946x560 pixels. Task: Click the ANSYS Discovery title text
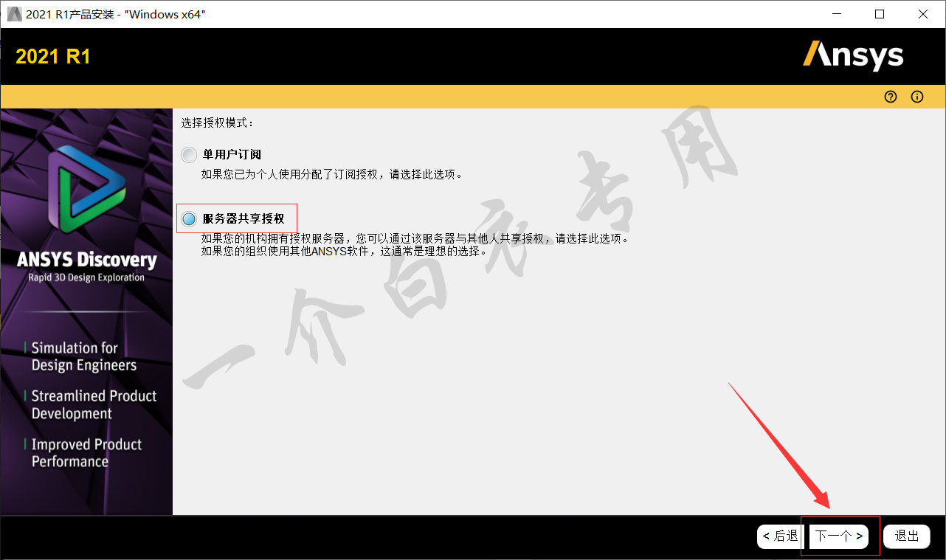pyautogui.click(x=87, y=260)
